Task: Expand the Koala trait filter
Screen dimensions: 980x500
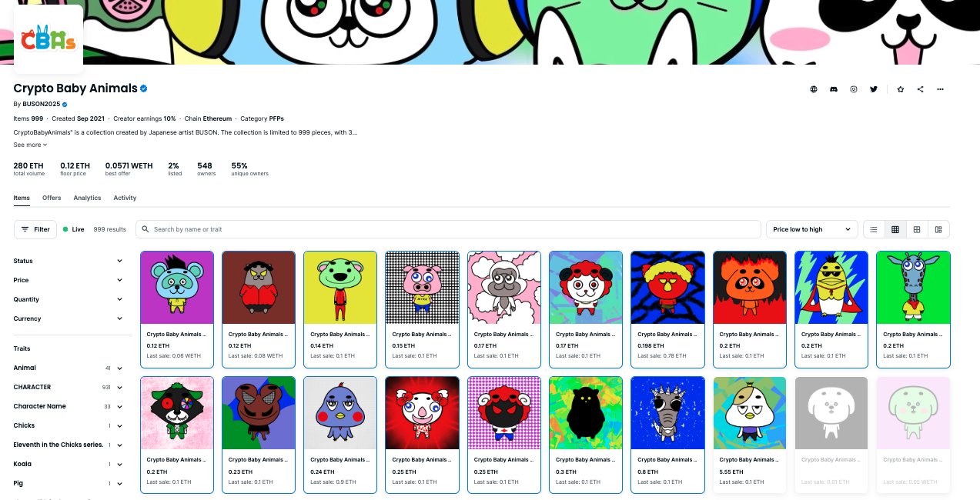Action: [x=69, y=464]
